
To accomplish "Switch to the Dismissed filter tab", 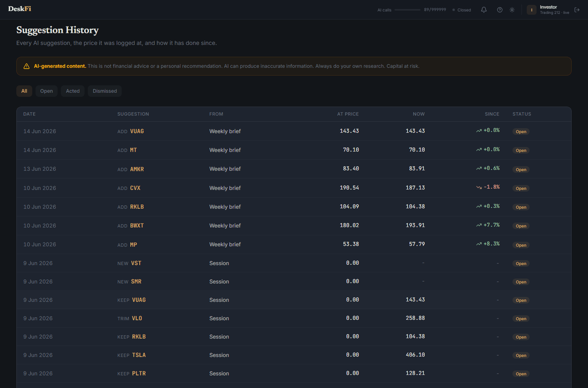I will pyautogui.click(x=105, y=91).
